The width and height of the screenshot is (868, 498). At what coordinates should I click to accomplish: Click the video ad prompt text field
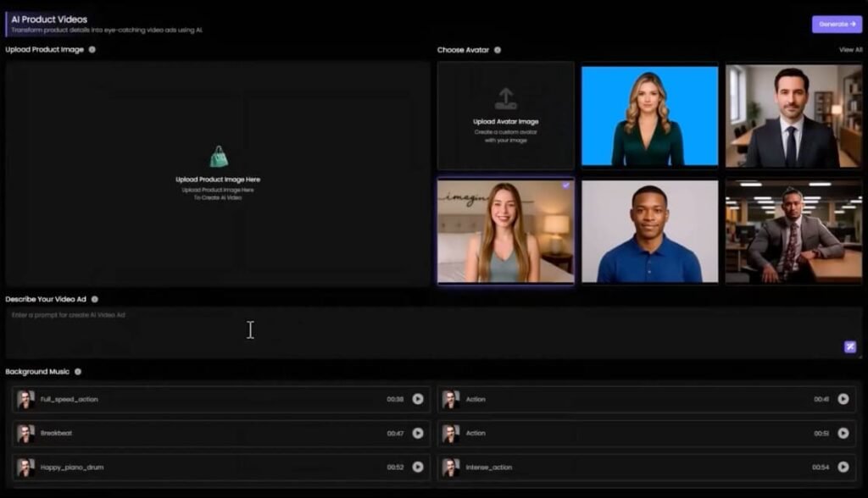pos(424,330)
